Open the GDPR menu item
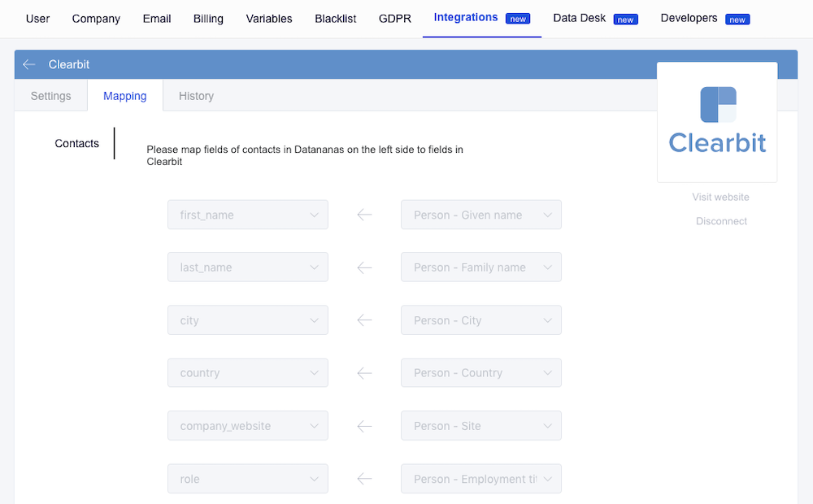The width and height of the screenshot is (813, 504). coord(395,19)
